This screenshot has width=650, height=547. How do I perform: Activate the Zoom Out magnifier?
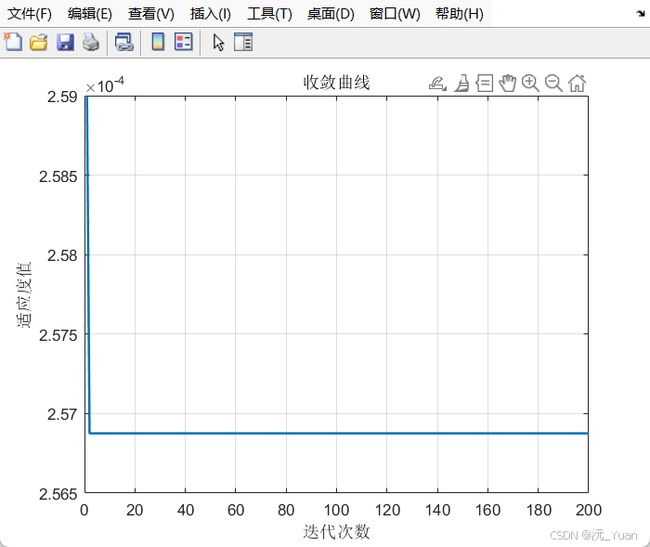553,83
